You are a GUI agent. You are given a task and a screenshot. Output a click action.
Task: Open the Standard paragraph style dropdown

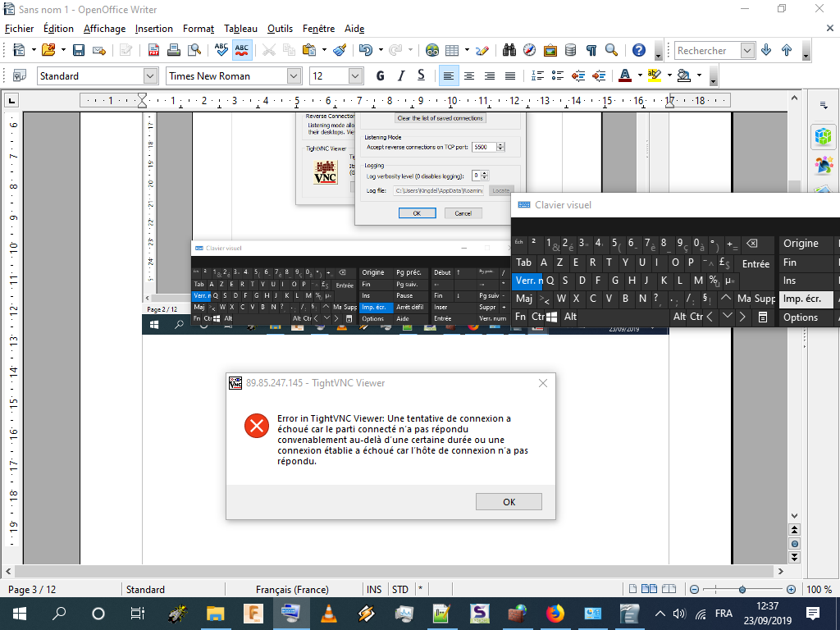[150, 76]
